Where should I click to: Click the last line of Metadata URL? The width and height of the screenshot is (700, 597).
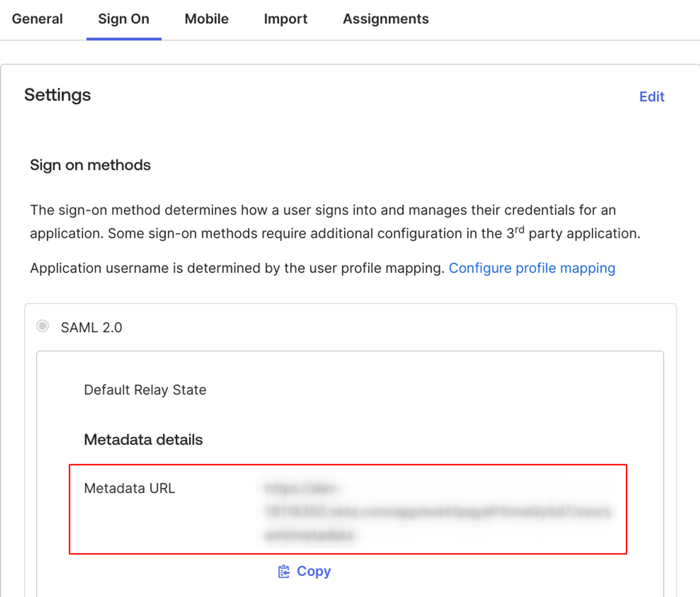tap(309, 535)
